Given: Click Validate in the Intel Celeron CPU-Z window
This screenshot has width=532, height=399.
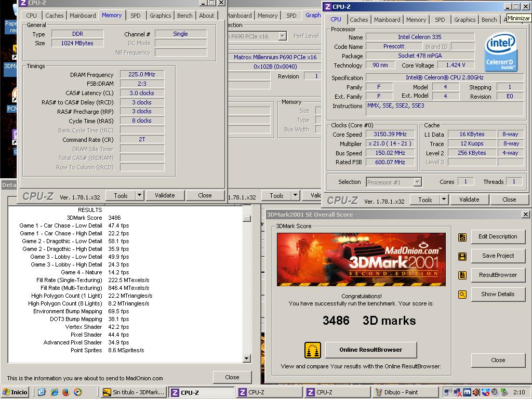Looking at the screenshot, I should click(469, 199).
